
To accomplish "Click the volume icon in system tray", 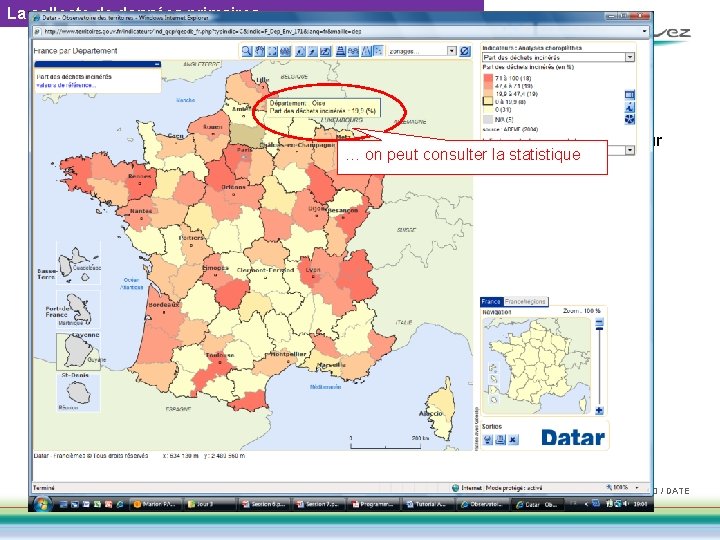I will 625,504.
